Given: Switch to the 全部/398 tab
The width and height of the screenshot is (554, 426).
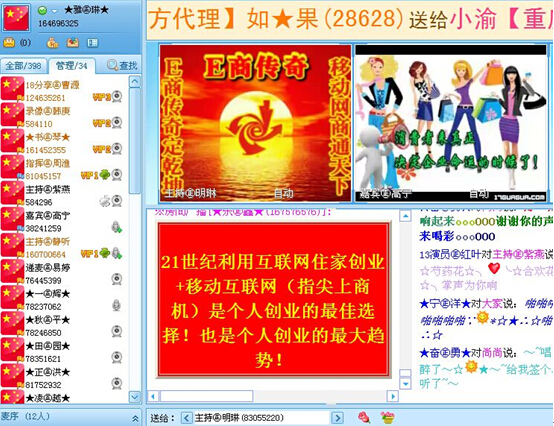Looking at the screenshot, I should (23, 66).
